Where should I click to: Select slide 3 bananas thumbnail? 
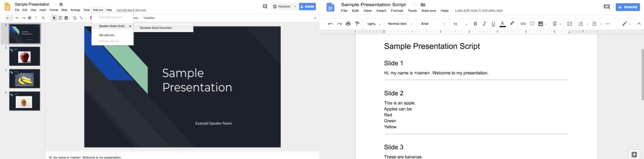(24, 79)
